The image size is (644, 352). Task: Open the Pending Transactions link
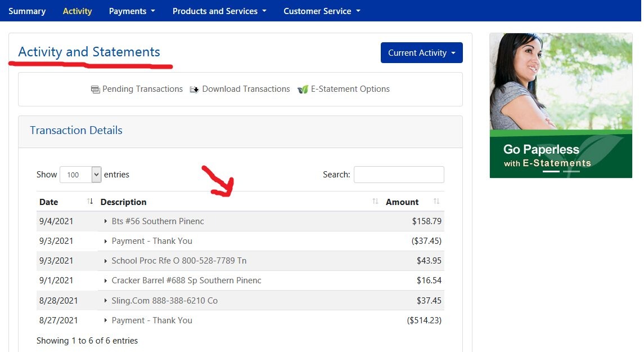coord(142,89)
